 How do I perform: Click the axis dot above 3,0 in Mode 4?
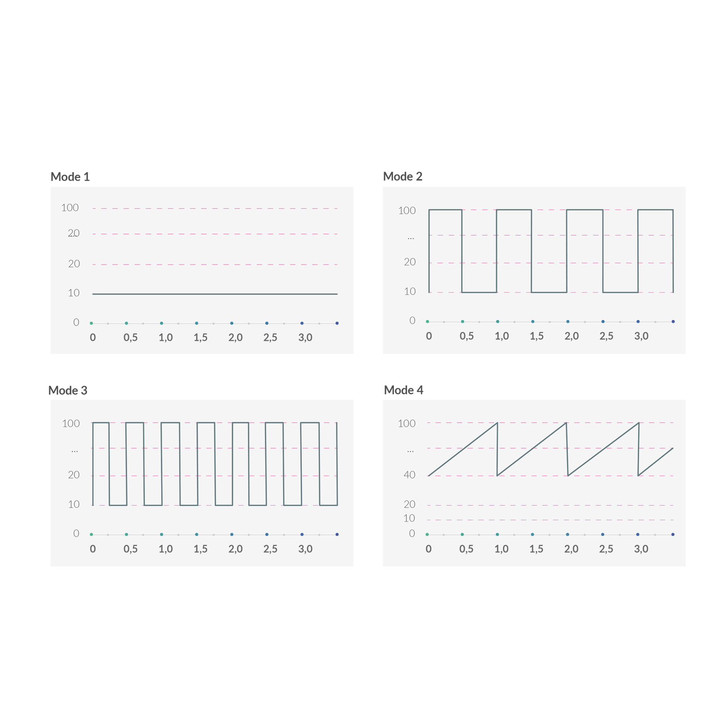pos(638,535)
